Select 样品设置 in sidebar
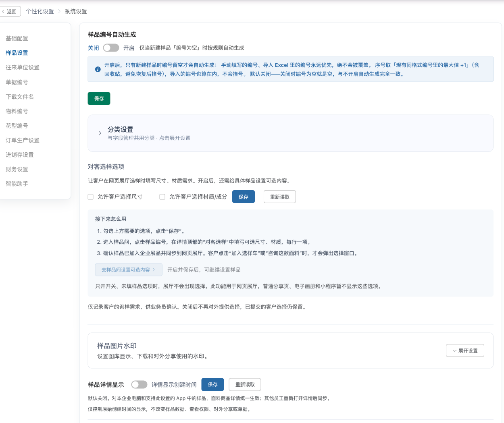 17,53
